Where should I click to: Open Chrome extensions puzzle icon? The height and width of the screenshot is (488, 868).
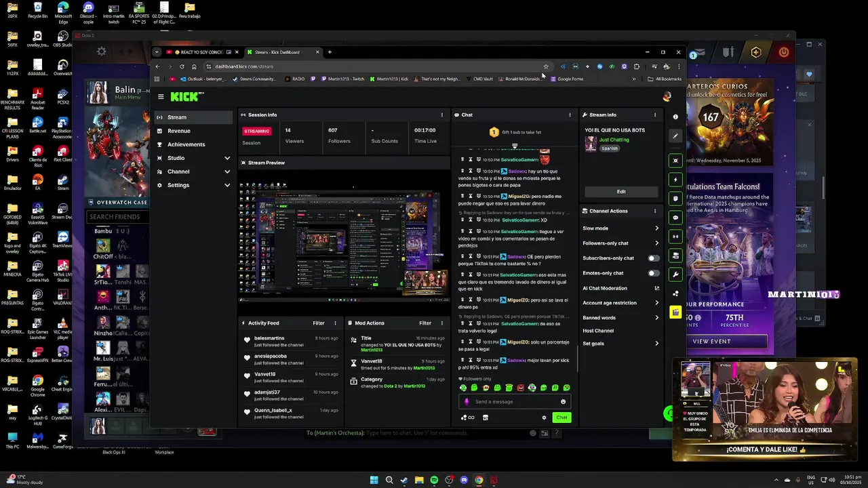point(636,66)
